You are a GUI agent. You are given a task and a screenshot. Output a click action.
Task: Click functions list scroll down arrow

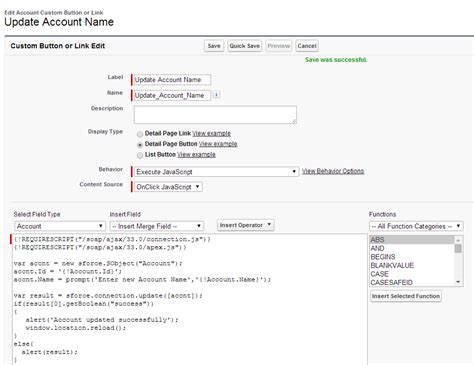(458, 282)
